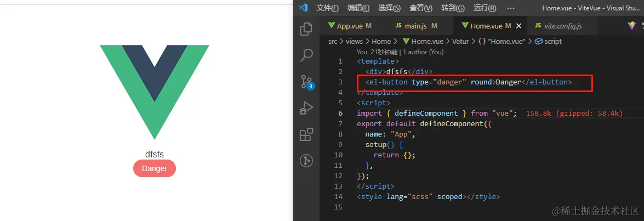Screen dimensions: 644x221
Task: Open the 编辑(E) menu
Action: click(x=358, y=8)
